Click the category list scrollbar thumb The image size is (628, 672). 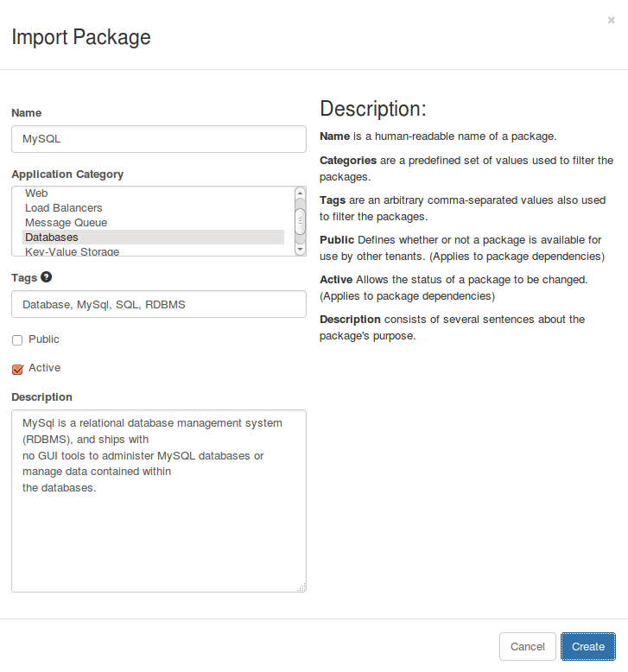tap(300, 220)
